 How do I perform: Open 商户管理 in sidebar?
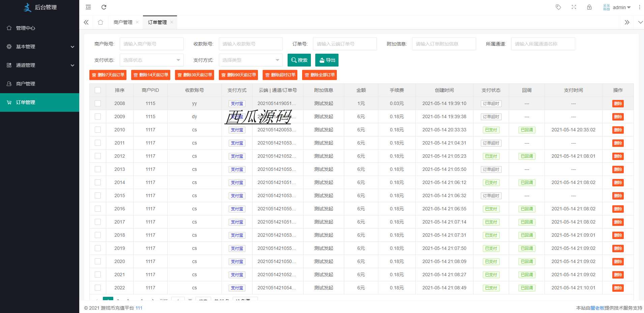click(x=39, y=84)
